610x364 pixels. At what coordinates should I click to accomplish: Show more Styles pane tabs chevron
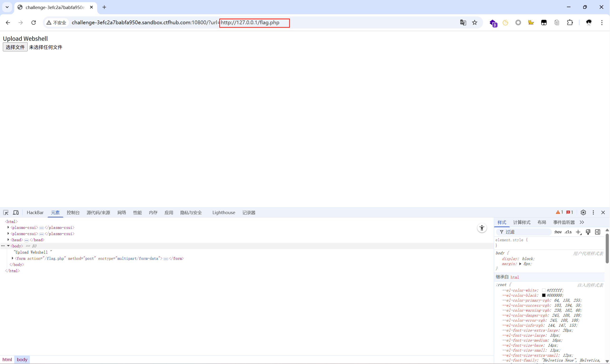582,222
